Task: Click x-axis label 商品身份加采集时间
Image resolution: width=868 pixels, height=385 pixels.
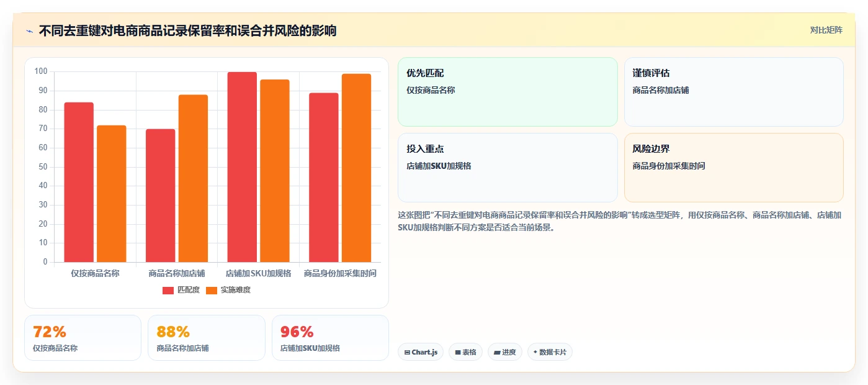Action: pos(340,273)
